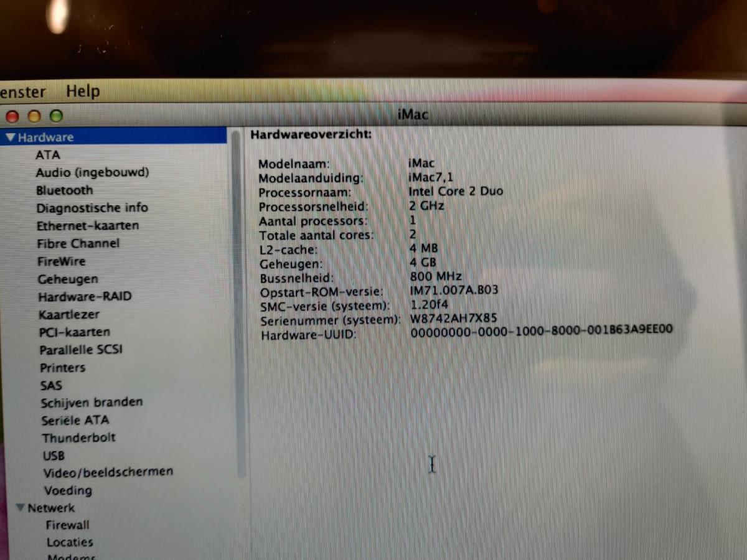
Task: Click the model identifier iMac7,1
Action: [x=431, y=177]
